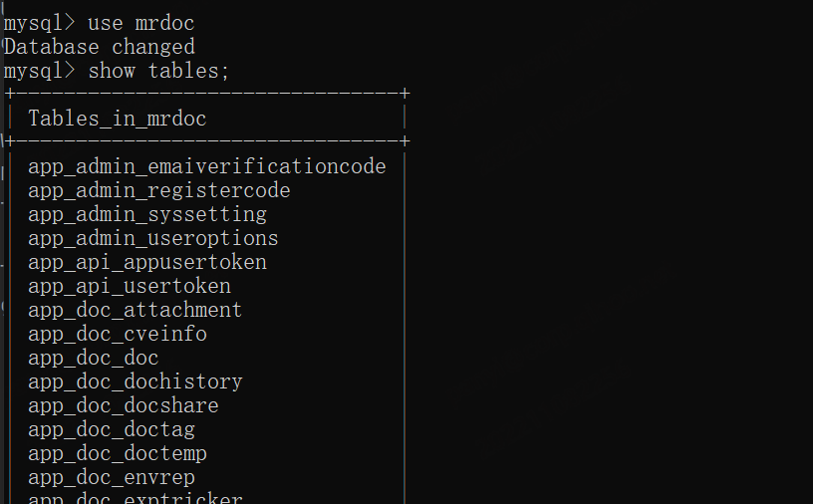Click the app_admin_emaiverificationcode table row

click(207, 166)
